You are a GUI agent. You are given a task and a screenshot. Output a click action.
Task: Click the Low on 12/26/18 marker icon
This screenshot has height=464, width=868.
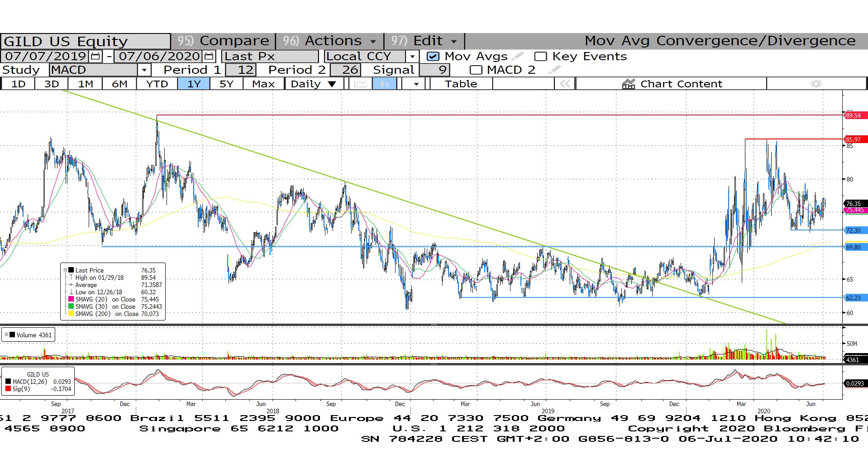click(71, 292)
